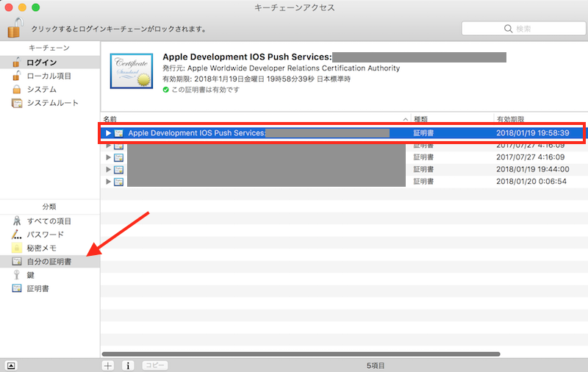This screenshot has width=588, height=372.
Task: Click the 5項目 item count label
Action: point(376,365)
